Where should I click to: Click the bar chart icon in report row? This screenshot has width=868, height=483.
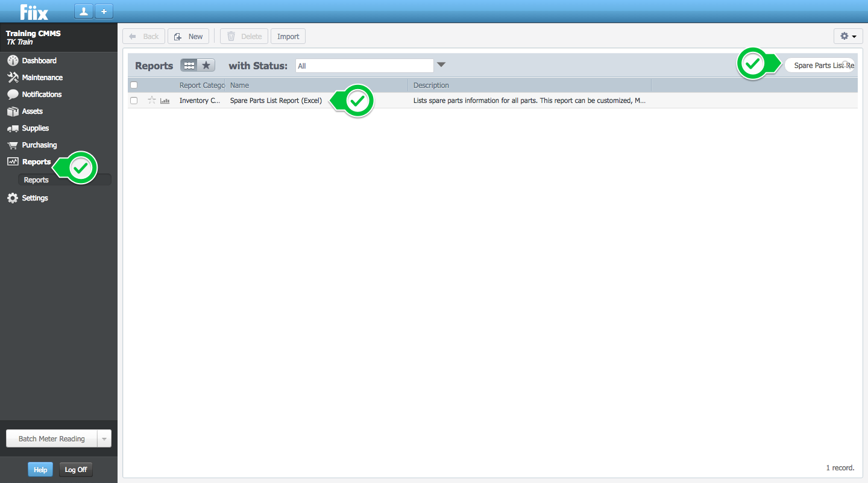pos(165,101)
